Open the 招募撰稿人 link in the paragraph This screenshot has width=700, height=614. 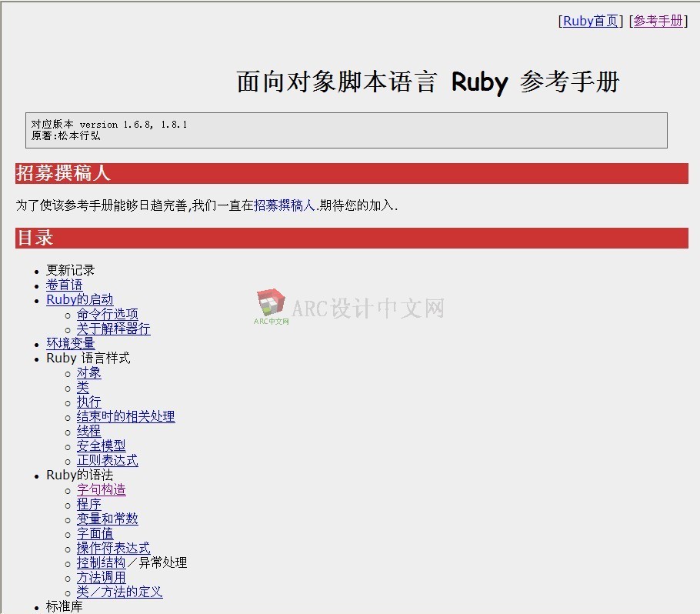(284, 205)
